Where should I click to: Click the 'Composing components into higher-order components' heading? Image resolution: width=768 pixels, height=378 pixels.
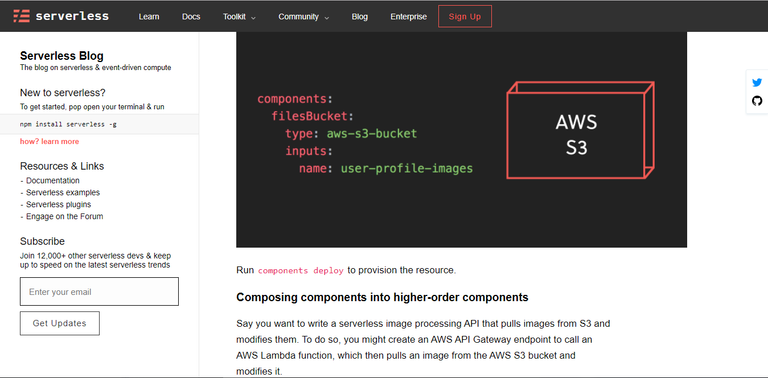coord(382,297)
